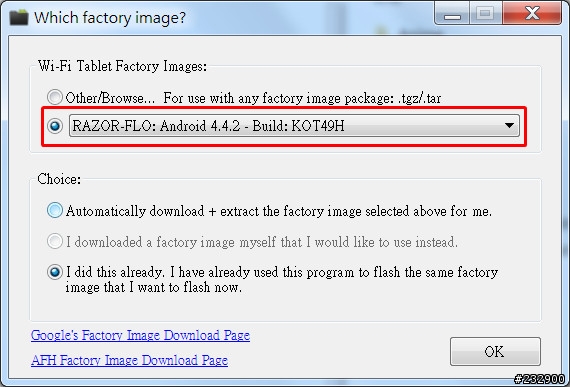Choose the Automatically download + extract radio option

click(x=55, y=210)
